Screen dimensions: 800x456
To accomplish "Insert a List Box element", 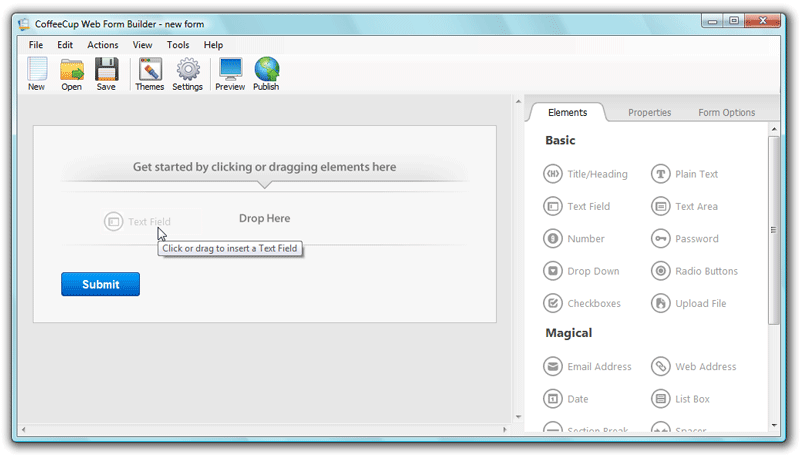I will [x=681, y=399].
